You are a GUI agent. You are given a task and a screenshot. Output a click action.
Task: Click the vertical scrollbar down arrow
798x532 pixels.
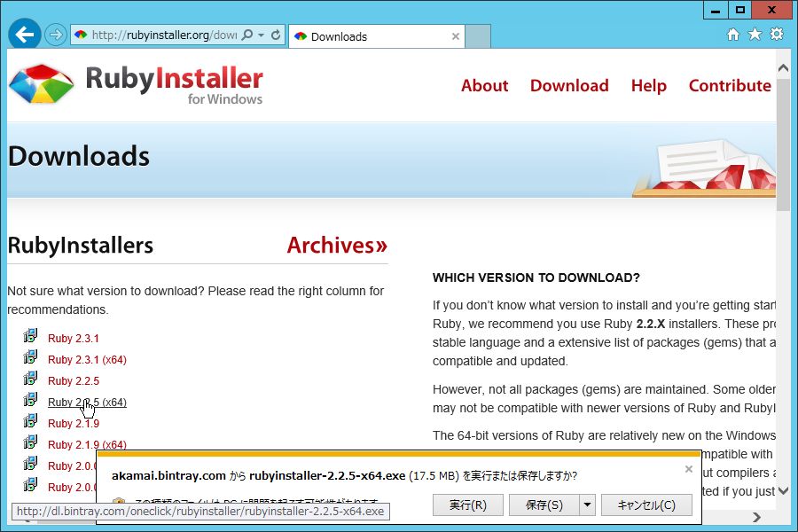click(x=783, y=490)
